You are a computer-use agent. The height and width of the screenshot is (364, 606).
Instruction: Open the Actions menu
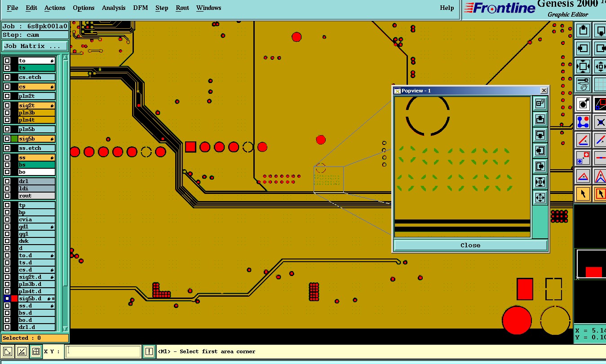(x=55, y=8)
